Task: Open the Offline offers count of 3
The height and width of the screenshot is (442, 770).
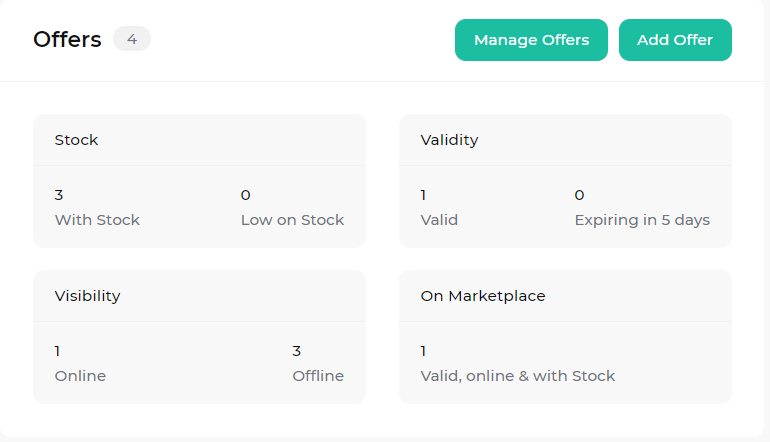Action: (x=297, y=351)
